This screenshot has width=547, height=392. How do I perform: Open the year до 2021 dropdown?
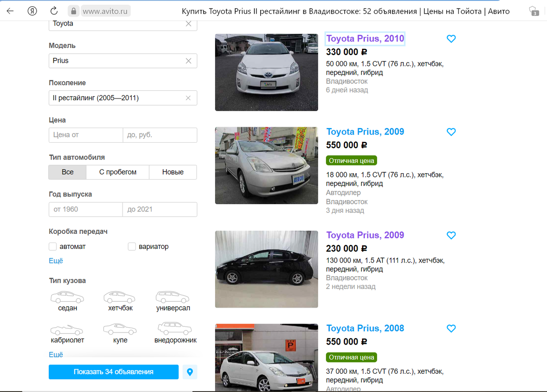pyautogui.click(x=160, y=209)
